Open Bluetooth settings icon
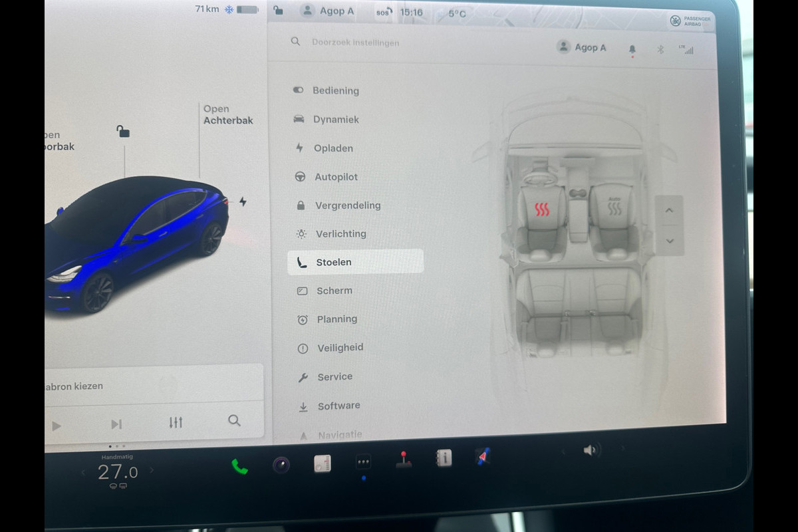This screenshot has height=532, width=798. [660, 49]
